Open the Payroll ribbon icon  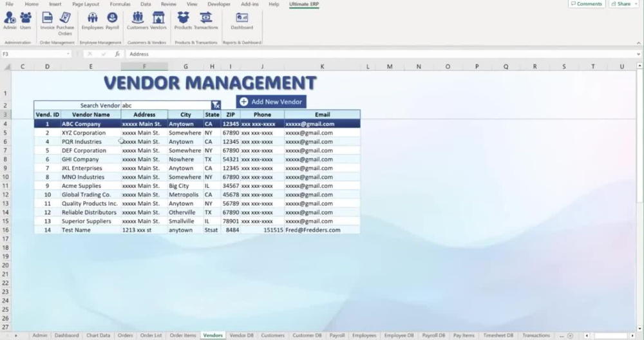pyautogui.click(x=112, y=21)
